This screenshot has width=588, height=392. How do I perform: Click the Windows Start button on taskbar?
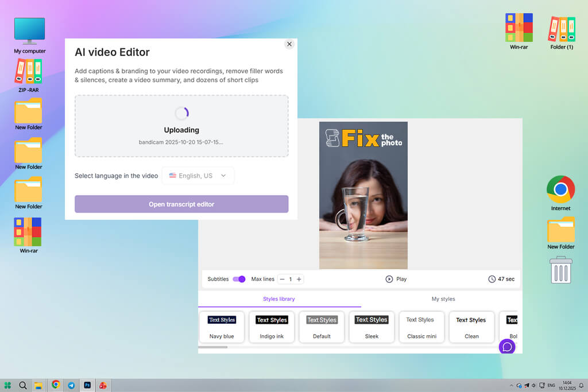[x=7, y=385]
